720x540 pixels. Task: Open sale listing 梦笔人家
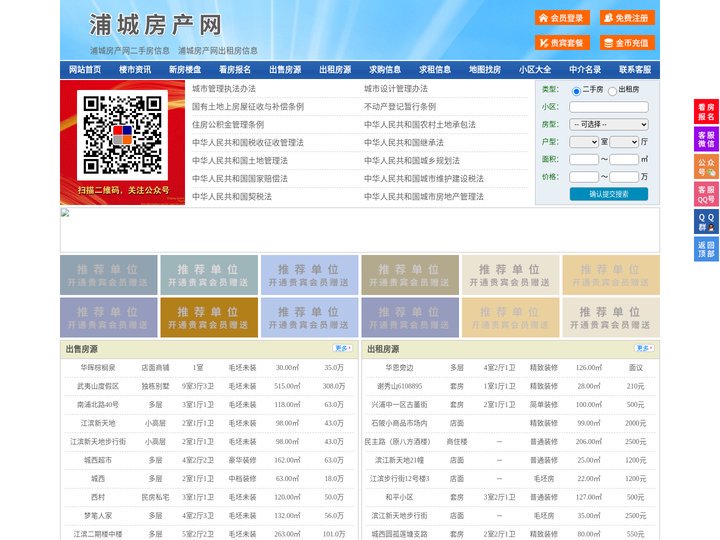pos(98,516)
